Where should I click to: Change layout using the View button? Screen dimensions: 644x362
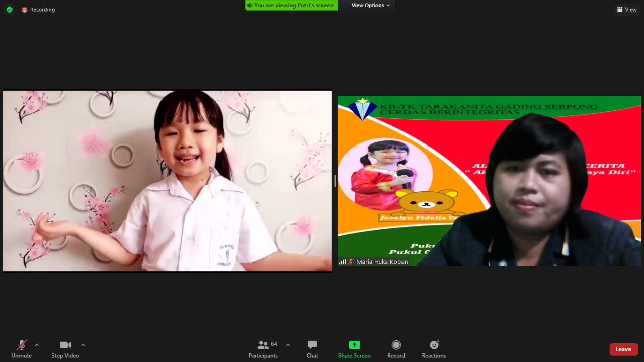(627, 10)
